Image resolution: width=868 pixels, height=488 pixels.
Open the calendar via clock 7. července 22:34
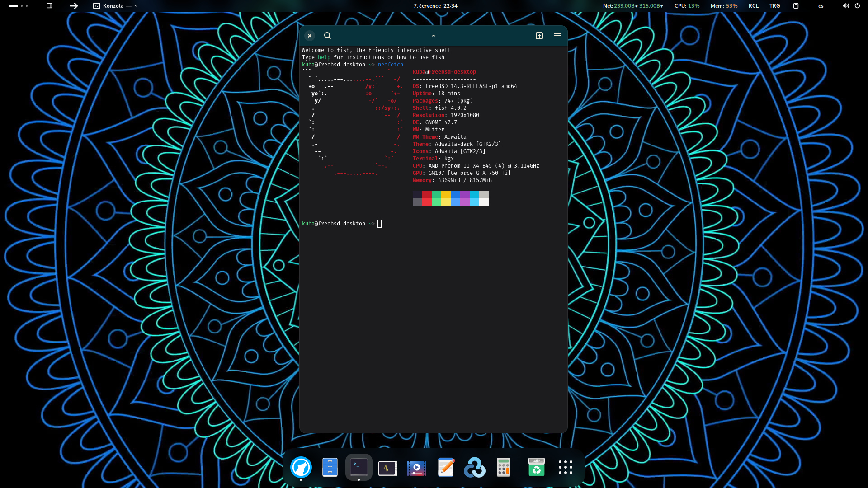435,6
